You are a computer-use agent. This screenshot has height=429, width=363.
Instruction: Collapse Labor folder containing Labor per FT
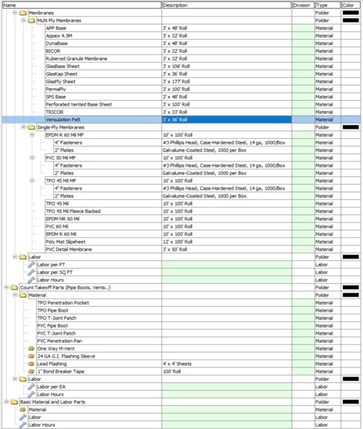(15, 257)
